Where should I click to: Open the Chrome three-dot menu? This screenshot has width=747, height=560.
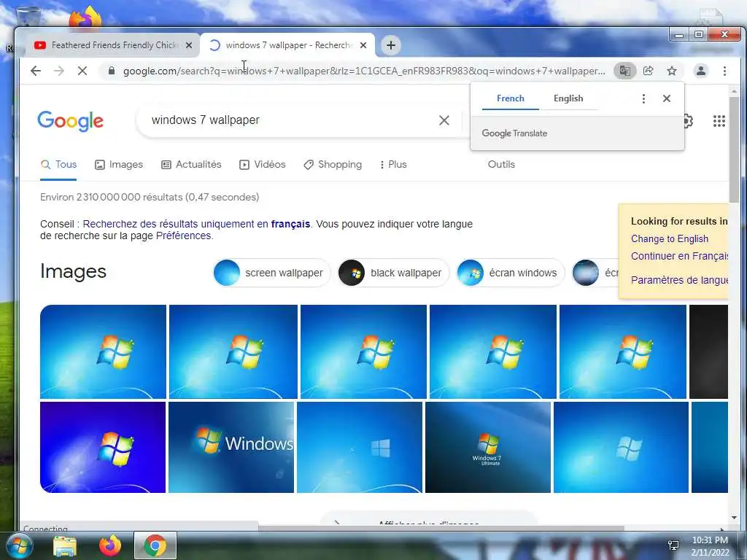pyautogui.click(x=724, y=71)
